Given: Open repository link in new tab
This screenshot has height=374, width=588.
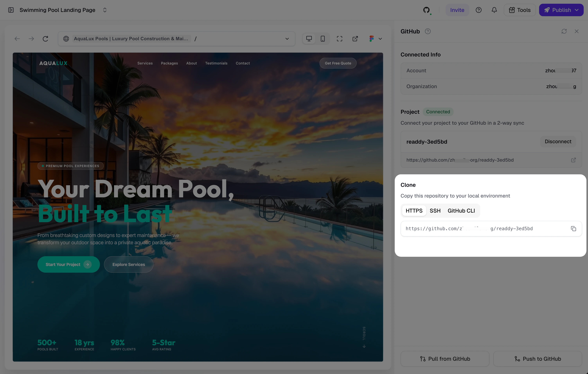Looking at the screenshot, I should coord(573,160).
